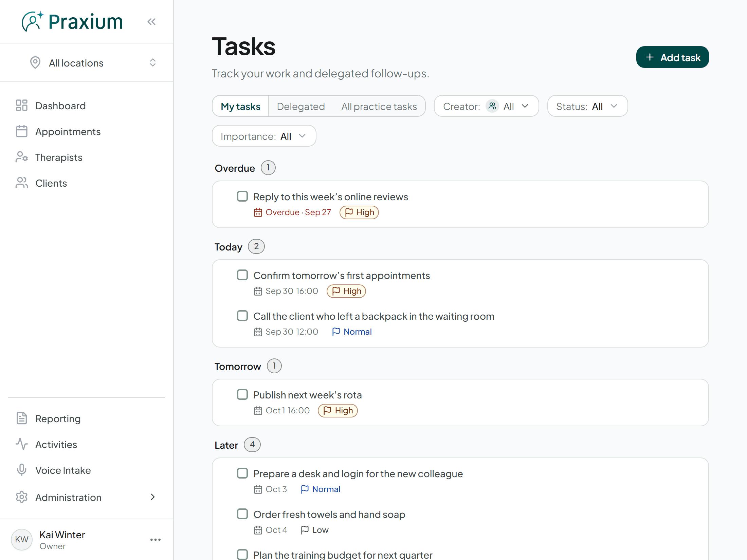
Task: Switch to All practice tasks tab
Action: [379, 106]
